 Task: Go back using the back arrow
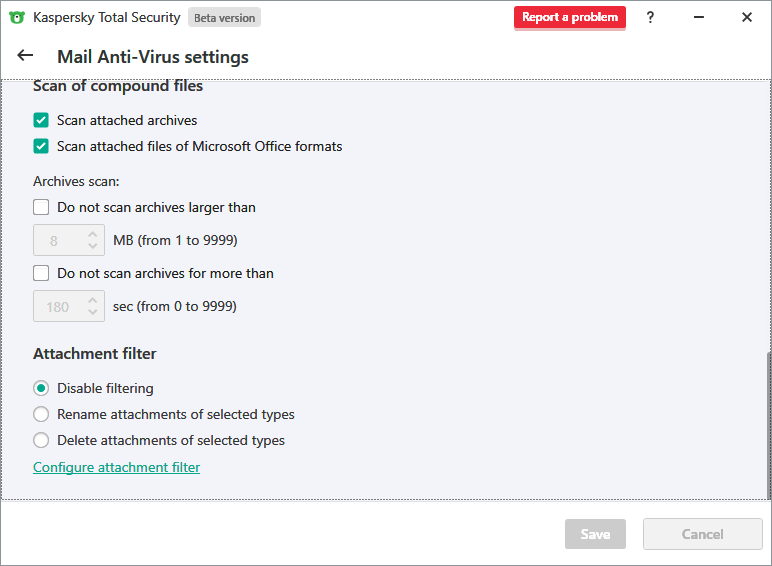pos(25,56)
